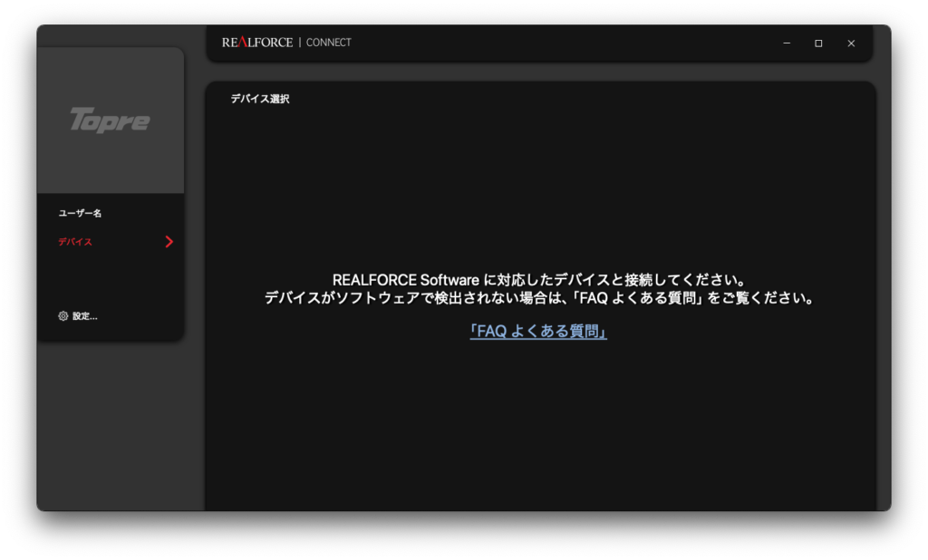The height and width of the screenshot is (560, 928).
Task: Click the divider between REALFORCE and CONNECT
Action: pyautogui.click(x=300, y=43)
